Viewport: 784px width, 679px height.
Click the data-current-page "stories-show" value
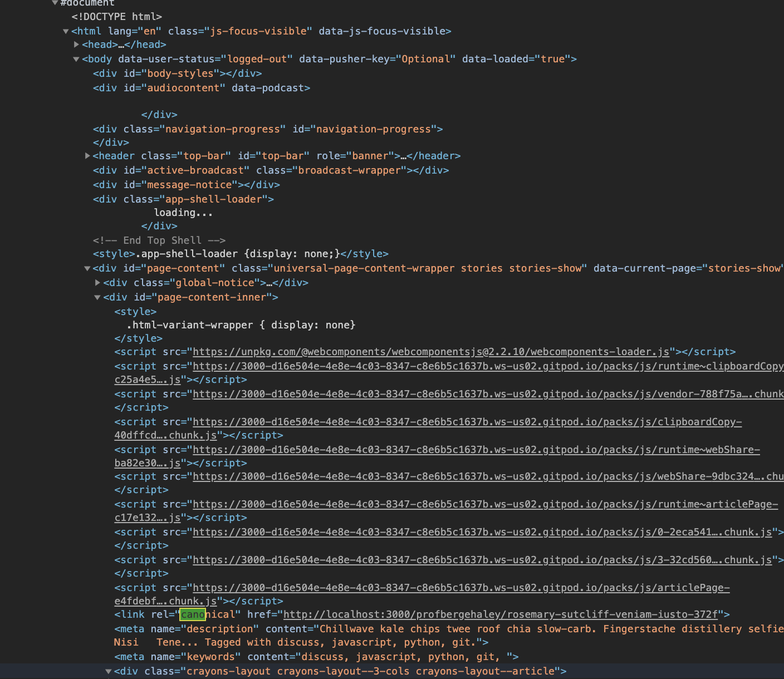click(x=744, y=268)
